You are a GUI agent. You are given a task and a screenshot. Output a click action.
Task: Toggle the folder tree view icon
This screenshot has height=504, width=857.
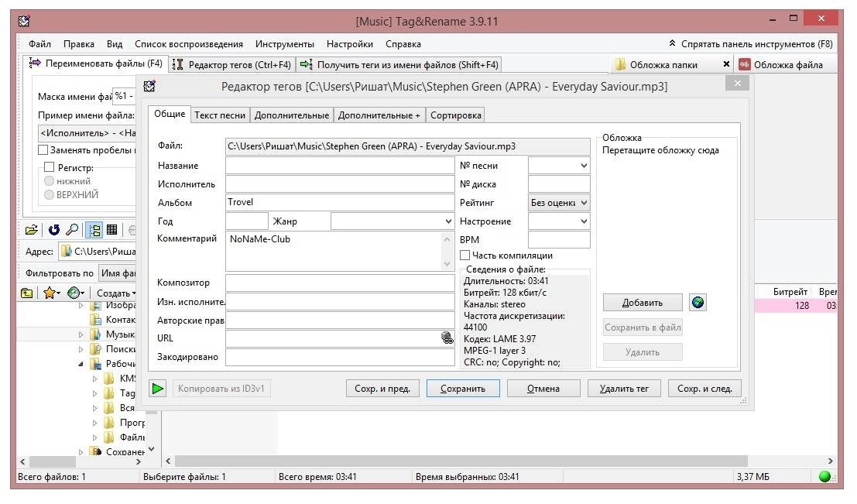pos(94,230)
